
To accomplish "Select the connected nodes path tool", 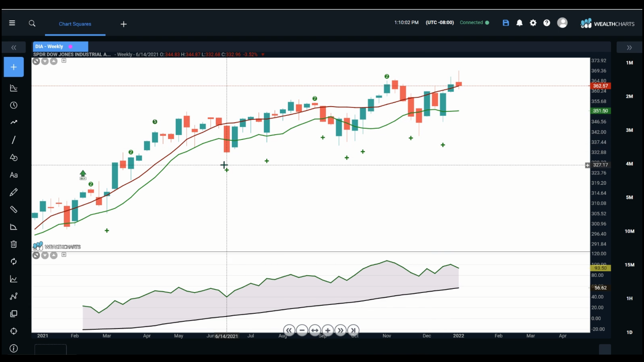I will click(x=14, y=296).
